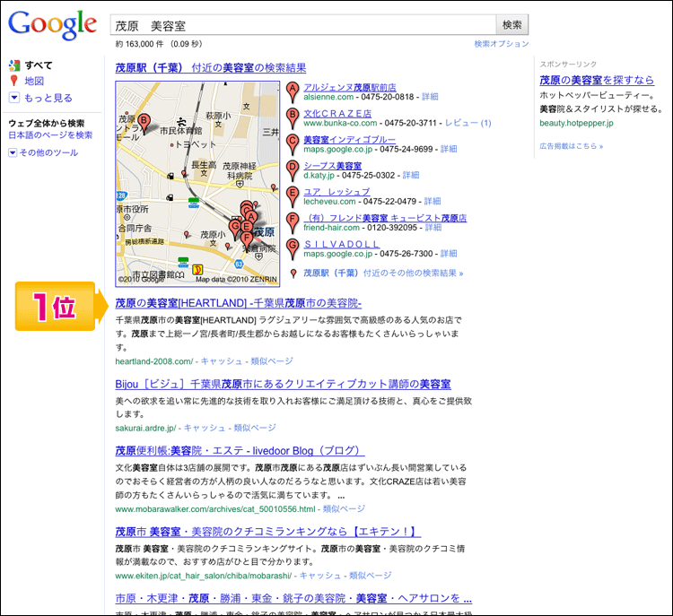Image resolution: width=673 pixels, height=616 pixels.
Task: Expand もっと見る dropdown arrow
Action: [14, 98]
